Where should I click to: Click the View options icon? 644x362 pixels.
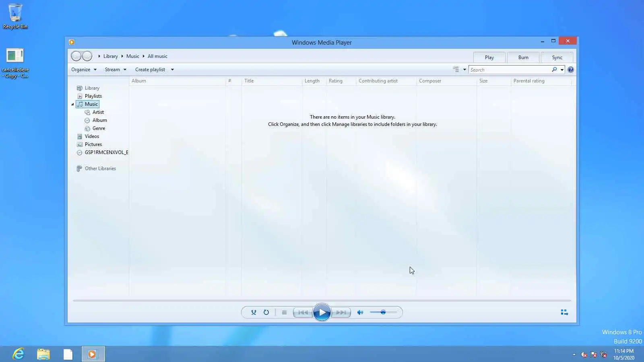[x=456, y=70]
